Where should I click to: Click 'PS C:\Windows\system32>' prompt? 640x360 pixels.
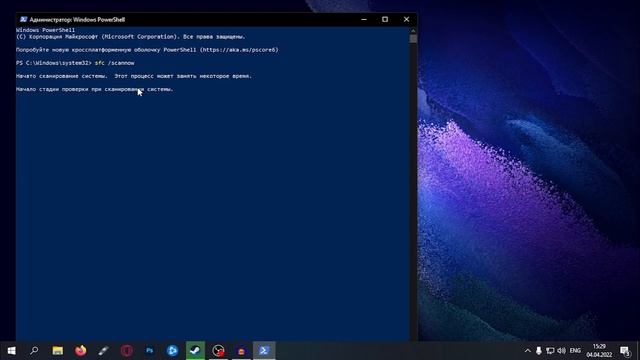point(54,63)
